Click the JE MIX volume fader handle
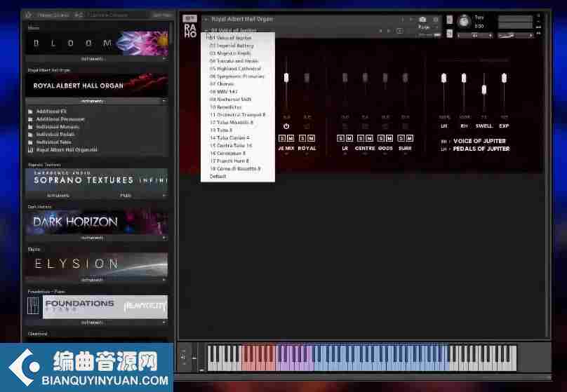 coord(286,78)
